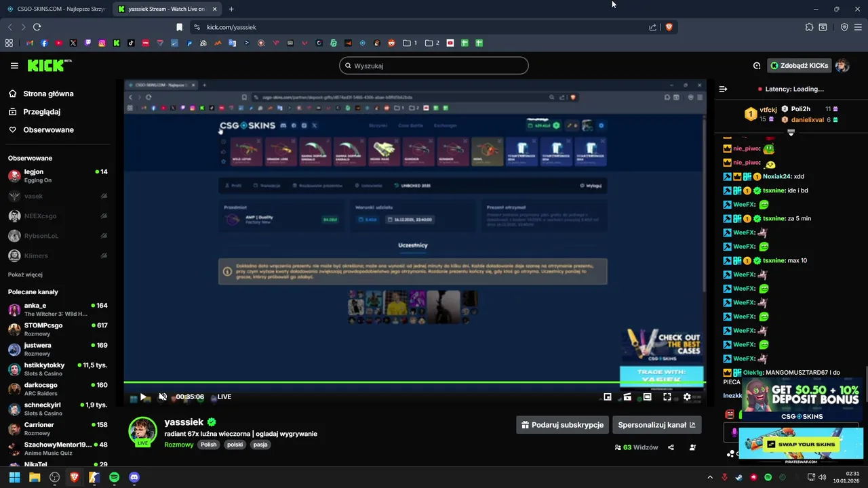Viewport: 868px width, 488px height.
Task: Switch to CSGO-SKINS.COM browser tab
Action: [x=56, y=9]
